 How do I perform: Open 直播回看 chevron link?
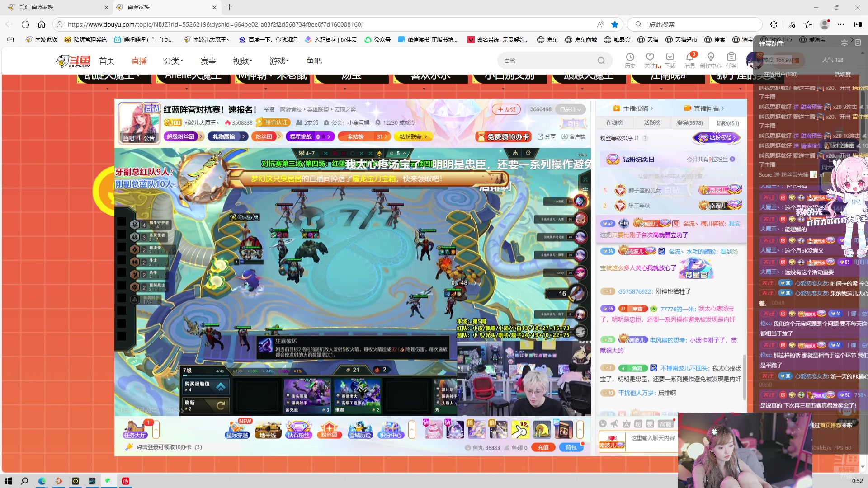coord(704,108)
